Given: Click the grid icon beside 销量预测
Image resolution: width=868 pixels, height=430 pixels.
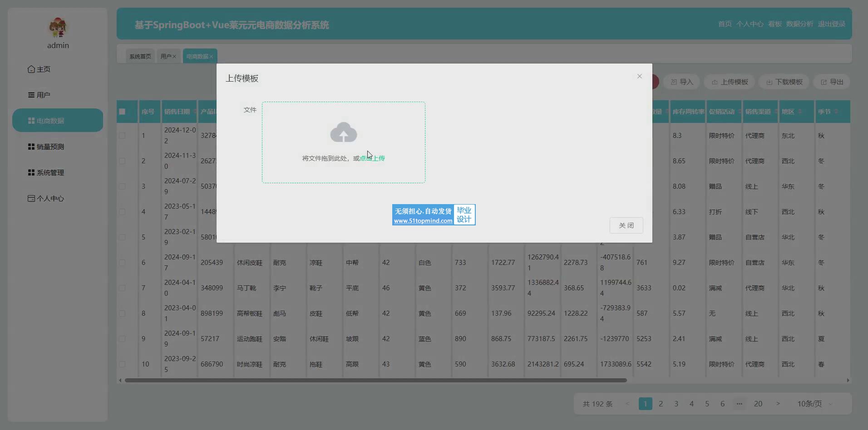Looking at the screenshot, I should click(x=31, y=147).
